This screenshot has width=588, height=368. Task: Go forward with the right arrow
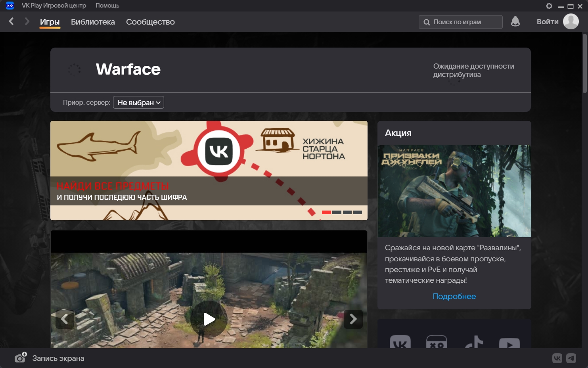pos(27,21)
